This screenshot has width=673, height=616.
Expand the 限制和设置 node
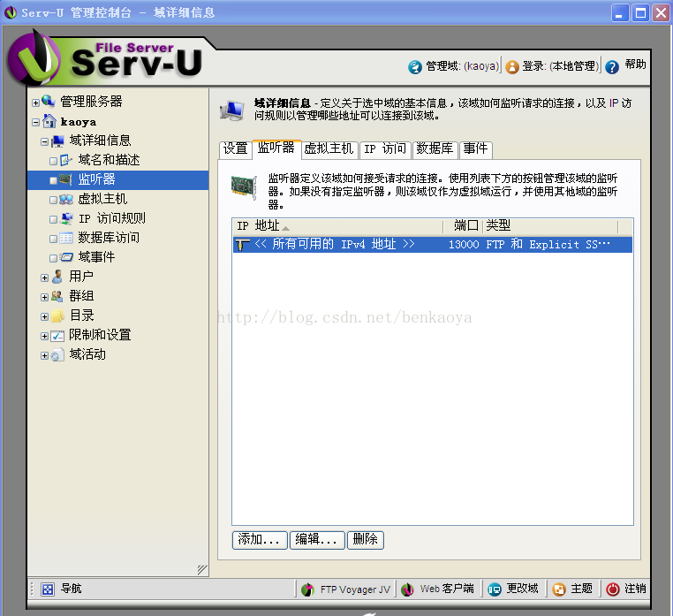[x=44, y=336]
